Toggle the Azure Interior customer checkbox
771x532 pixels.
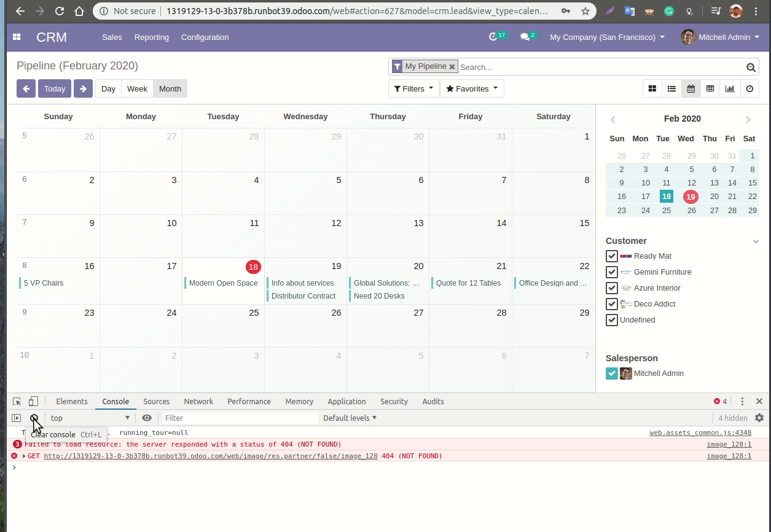click(x=611, y=288)
